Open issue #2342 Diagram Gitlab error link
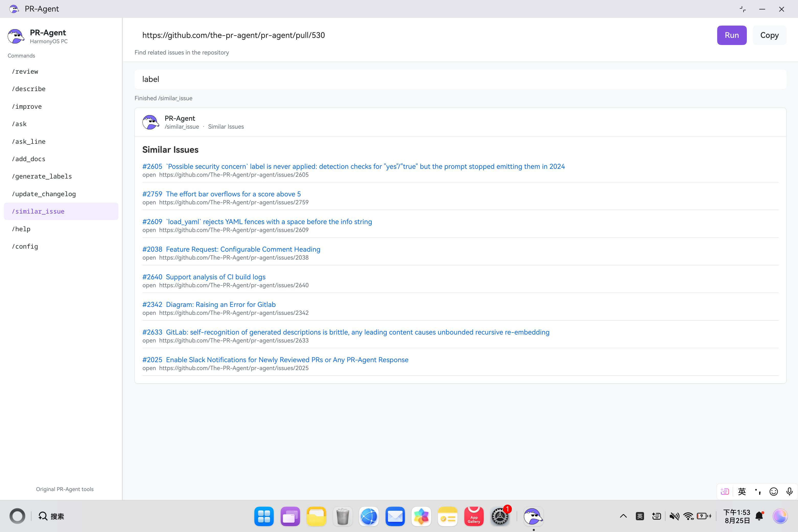Viewport: 798px width, 532px height. pos(209,304)
